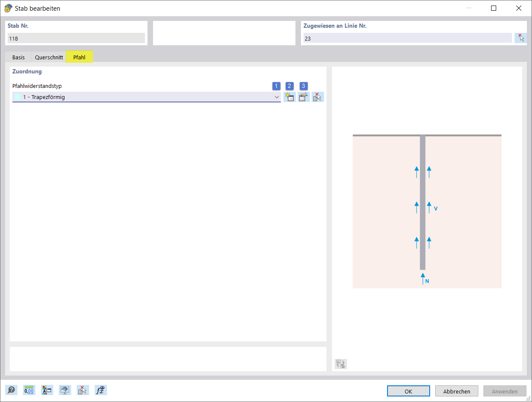
Task: Toggle the rendering view icon
Action: [65, 390]
